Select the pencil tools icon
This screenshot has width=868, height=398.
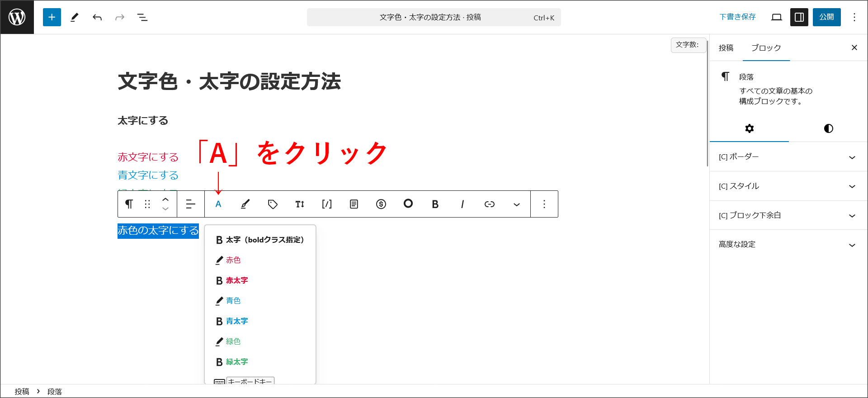pos(75,17)
